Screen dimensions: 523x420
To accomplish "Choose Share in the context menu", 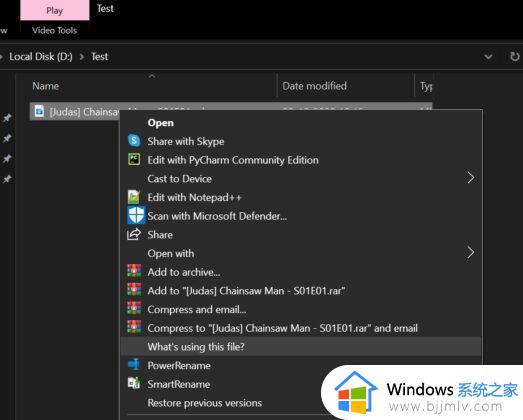I will coord(160,235).
